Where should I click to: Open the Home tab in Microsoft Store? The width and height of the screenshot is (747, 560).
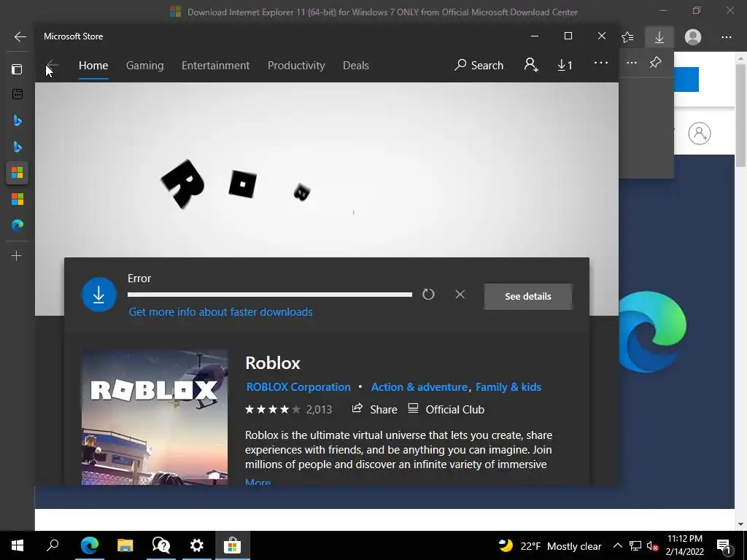pos(93,65)
